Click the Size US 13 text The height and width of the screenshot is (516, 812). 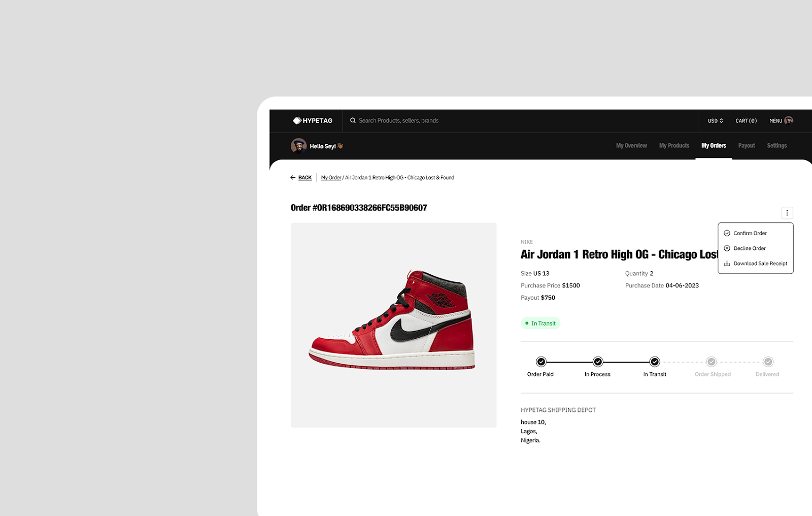pyautogui.click(x=535, y=274)
